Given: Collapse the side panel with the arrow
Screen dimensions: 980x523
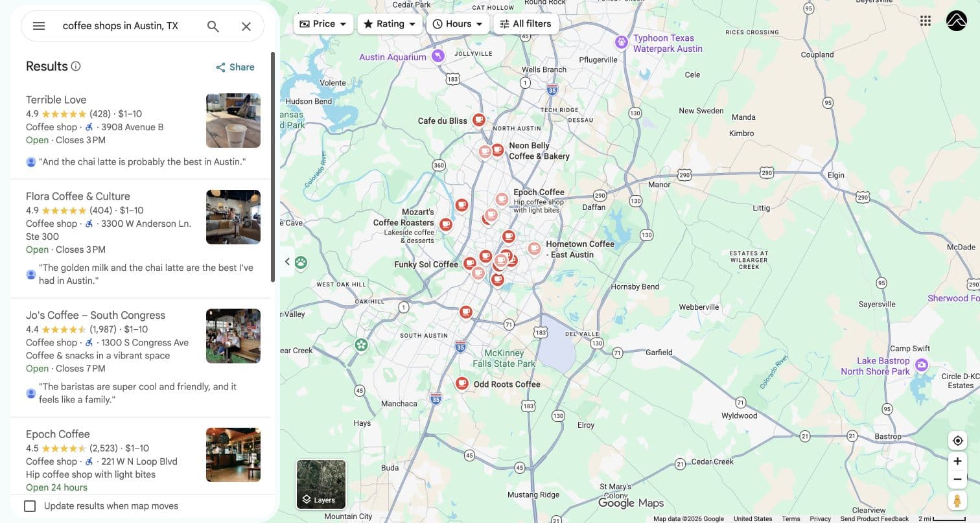Looking at the screenshot, I should coord(287,262).
